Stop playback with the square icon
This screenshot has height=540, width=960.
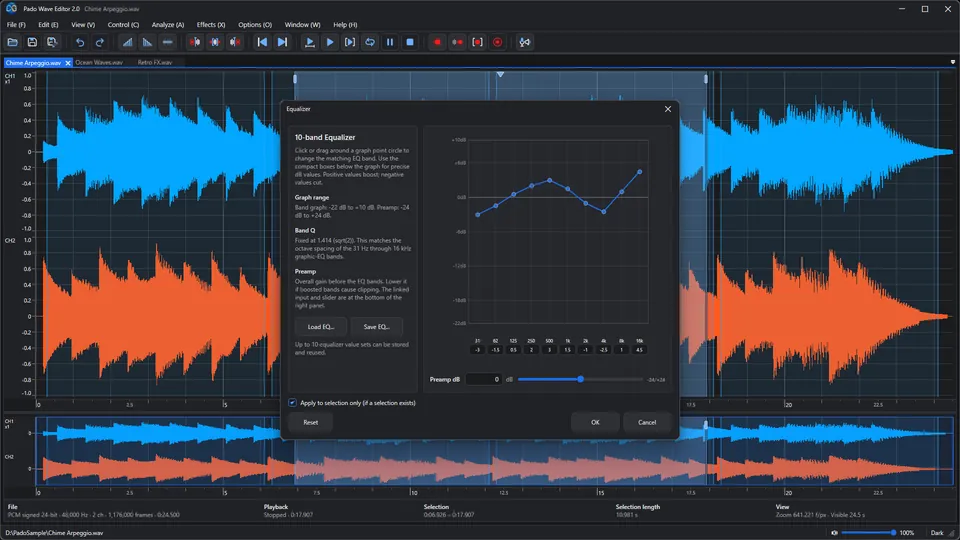[x=410, y=42]
